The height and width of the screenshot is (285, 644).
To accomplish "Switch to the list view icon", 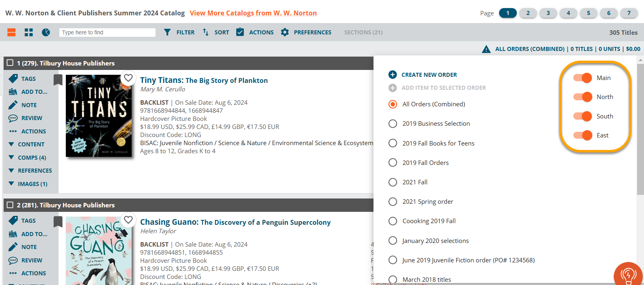I will pos(11,32).
